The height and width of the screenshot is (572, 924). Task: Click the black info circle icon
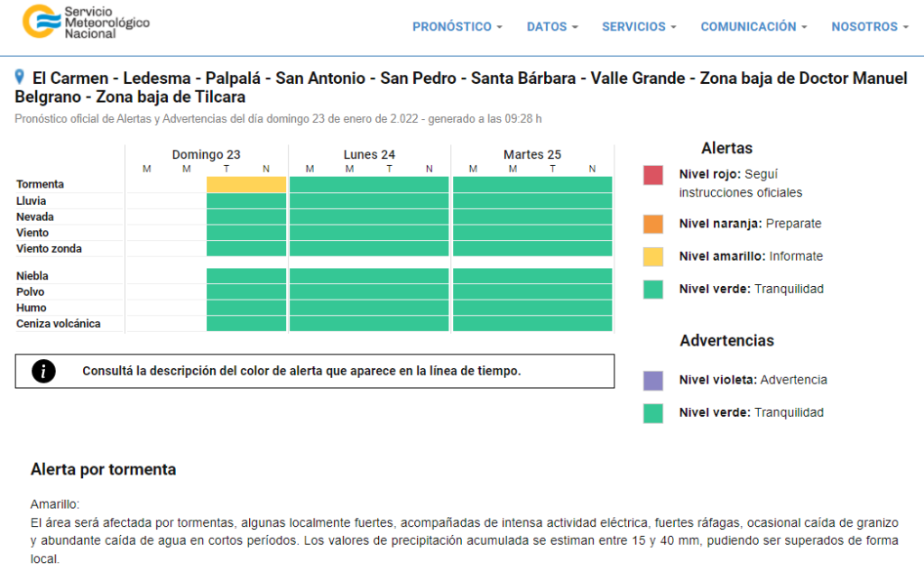pyautogui.click(x=43, y=371)
